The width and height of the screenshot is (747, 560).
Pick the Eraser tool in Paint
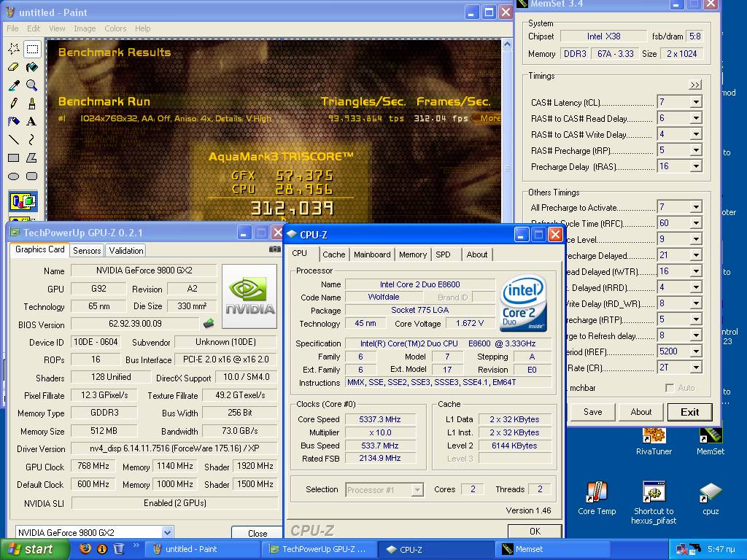pos(14,67)
